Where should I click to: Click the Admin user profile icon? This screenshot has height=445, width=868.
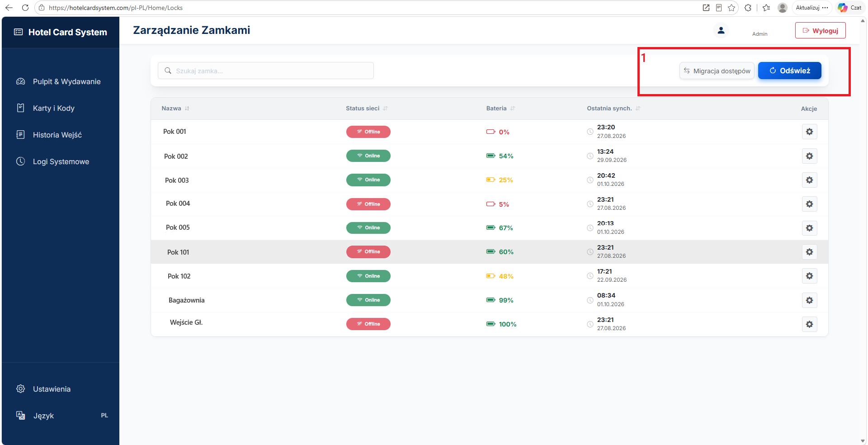[x=721, y=30]
